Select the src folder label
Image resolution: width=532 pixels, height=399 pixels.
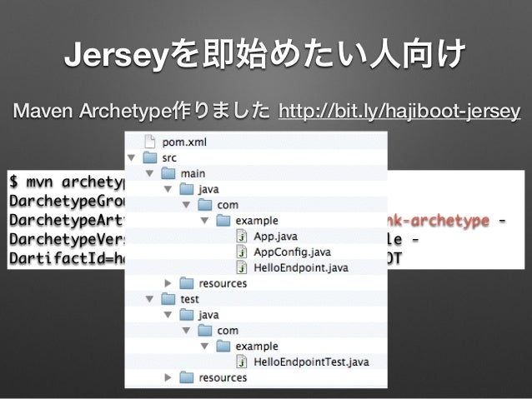(x=169, y=158)
